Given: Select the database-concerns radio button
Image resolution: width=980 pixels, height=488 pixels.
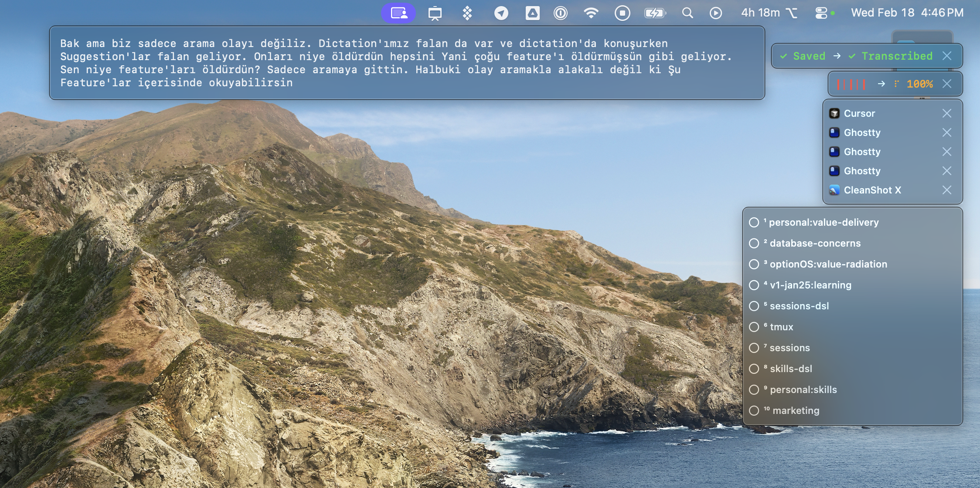Looking at the screenshot, I should (x=754, y=244).
